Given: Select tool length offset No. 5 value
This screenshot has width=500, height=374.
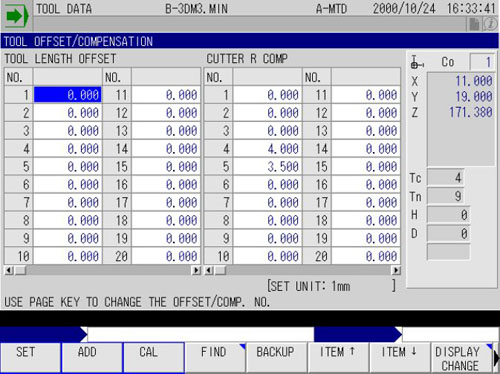Looking at the screenshot, I should [68, 167].
